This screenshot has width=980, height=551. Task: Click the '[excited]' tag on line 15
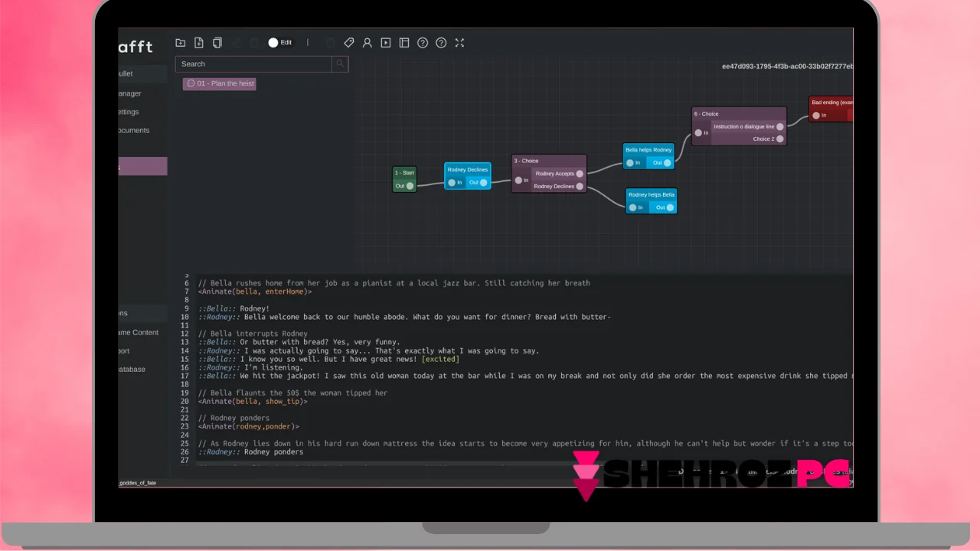tap(440, 359)
